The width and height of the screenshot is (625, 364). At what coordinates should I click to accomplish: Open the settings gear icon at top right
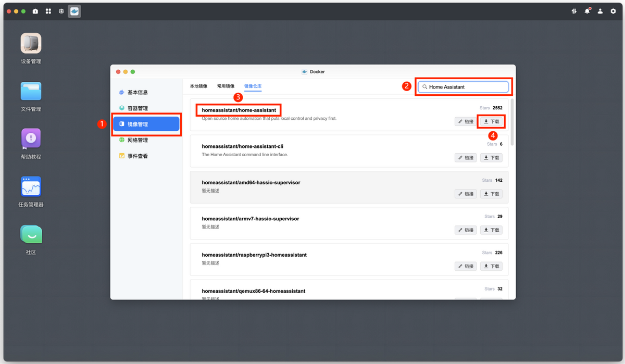click(x=613, y=11)
